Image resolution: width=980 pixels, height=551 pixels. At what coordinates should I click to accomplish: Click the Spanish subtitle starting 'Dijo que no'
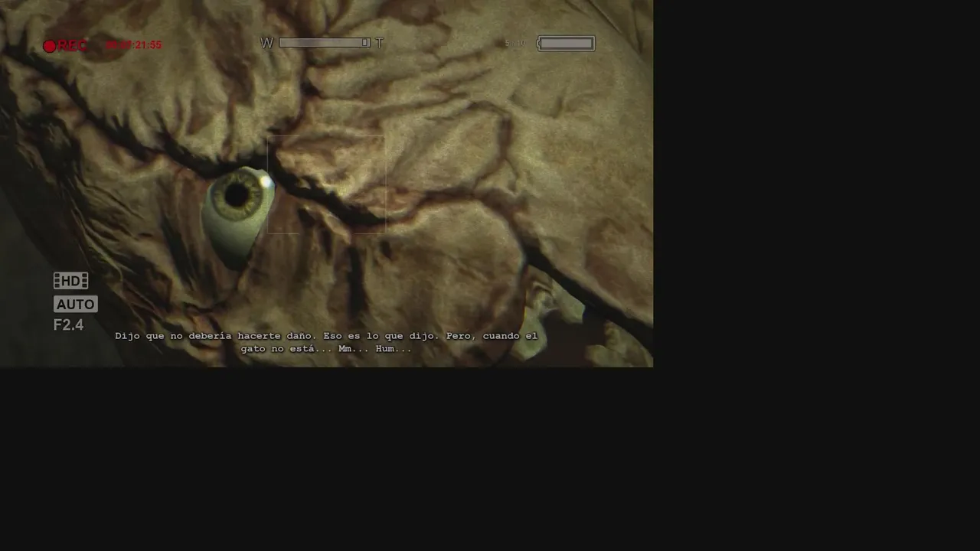tap(326, 342)
